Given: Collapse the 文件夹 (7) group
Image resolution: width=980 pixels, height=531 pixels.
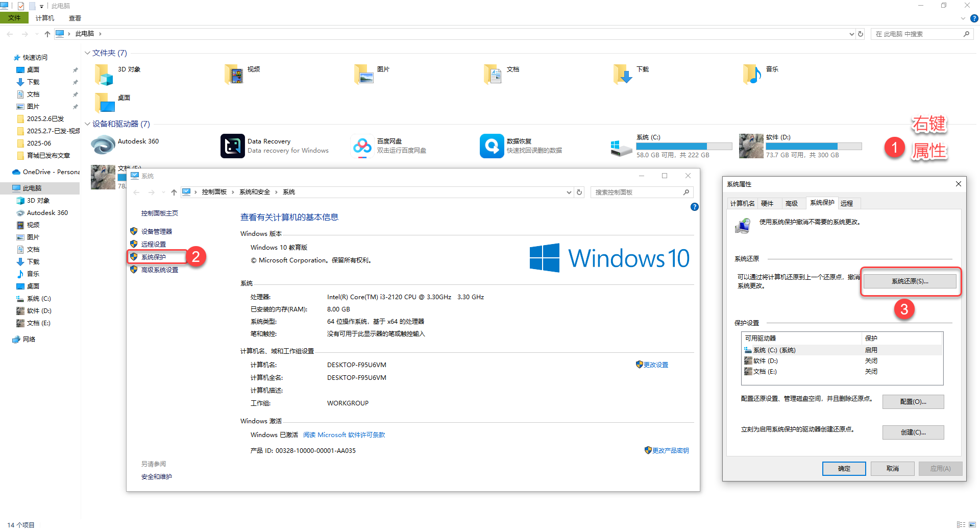Looking at the screenshot, I should click(87, 53).
